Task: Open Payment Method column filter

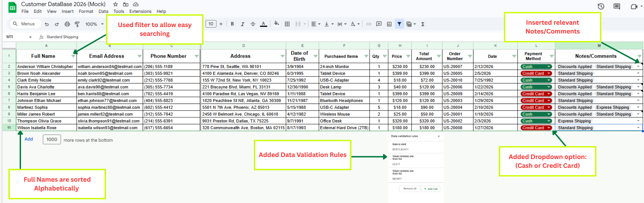Action: (x=551, y=56)
